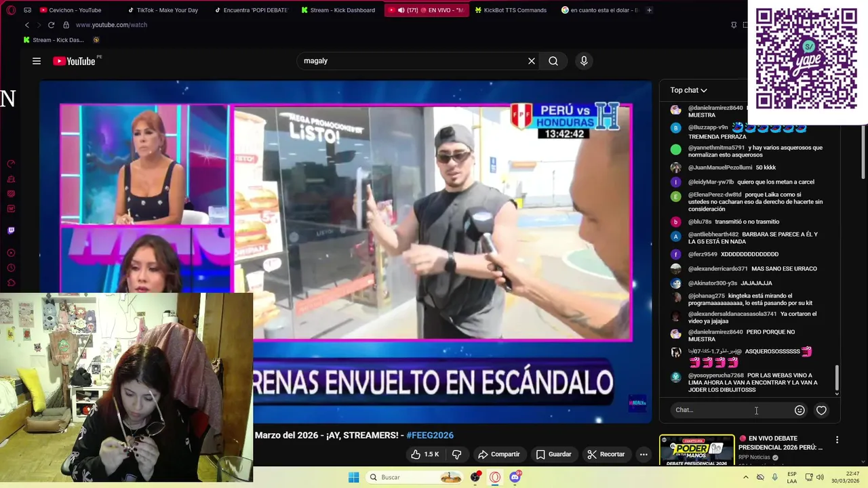Open RPP debate presidencial thumbnail
Screen dimensions: 868x488
[696, 449]
